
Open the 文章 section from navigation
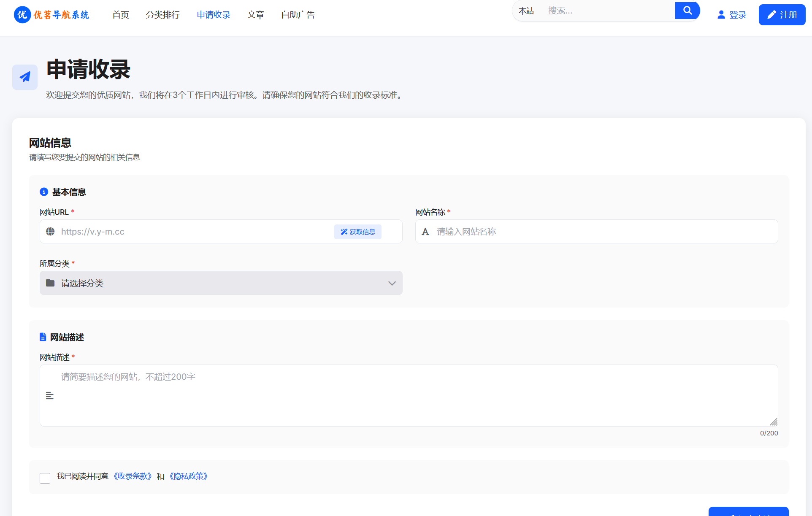tap(255, 15)
